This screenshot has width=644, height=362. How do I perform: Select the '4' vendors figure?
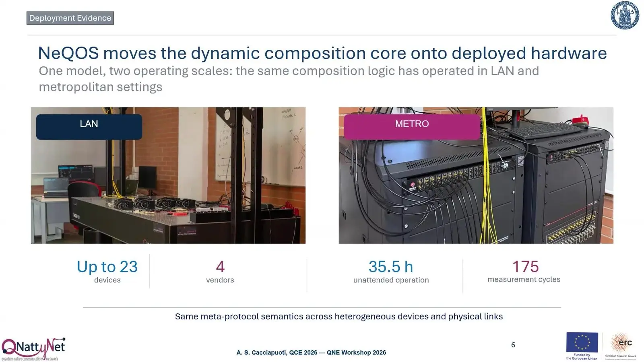(x=220, y=267)
